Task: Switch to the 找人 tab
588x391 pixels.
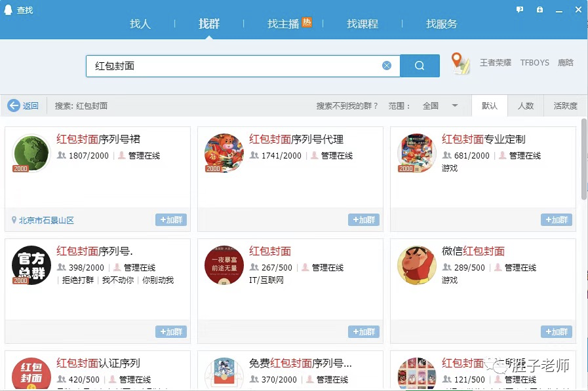Action: tap(140, 24)
